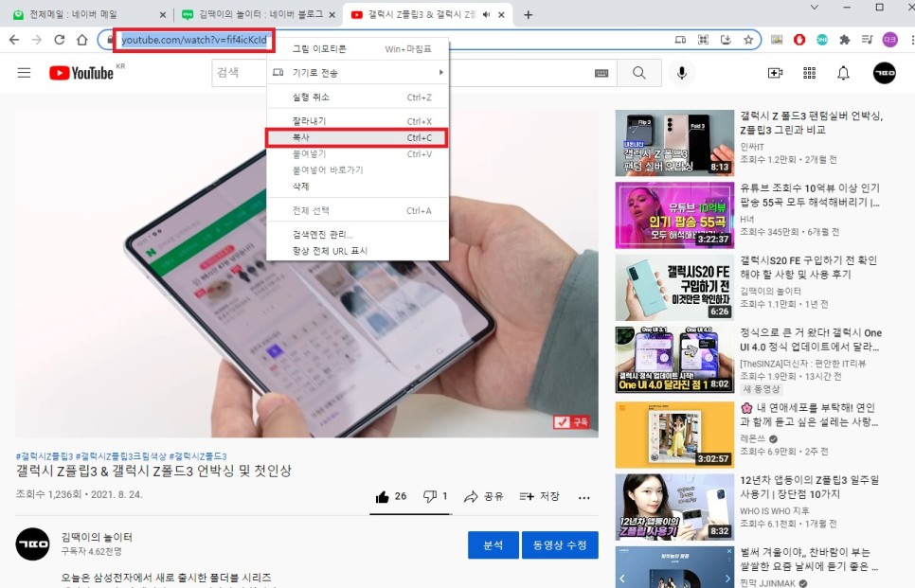Screen dimensions: 915x588
Task: Open the notifications bell
Action: [x=843, y=73]
